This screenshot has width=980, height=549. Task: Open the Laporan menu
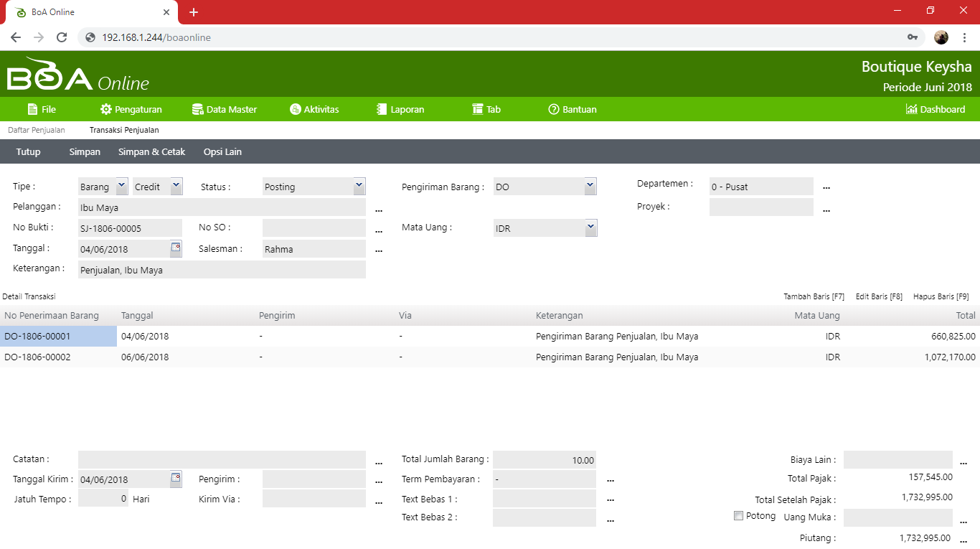pos(400,110)
